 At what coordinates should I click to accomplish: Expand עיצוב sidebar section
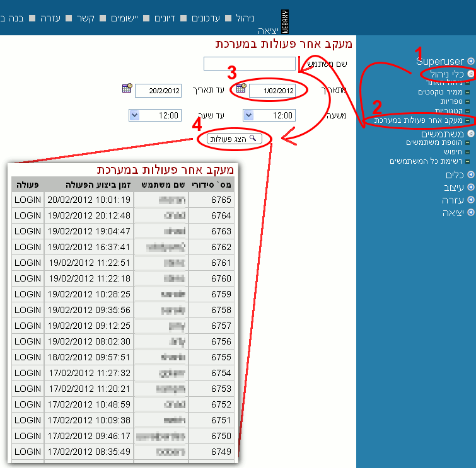454,188
